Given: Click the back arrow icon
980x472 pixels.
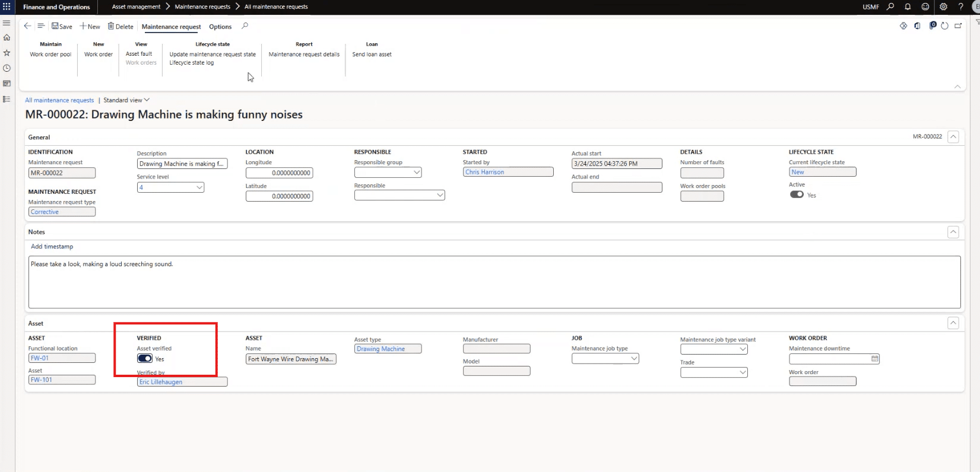Looking at the screenshot, I should 27,26.
